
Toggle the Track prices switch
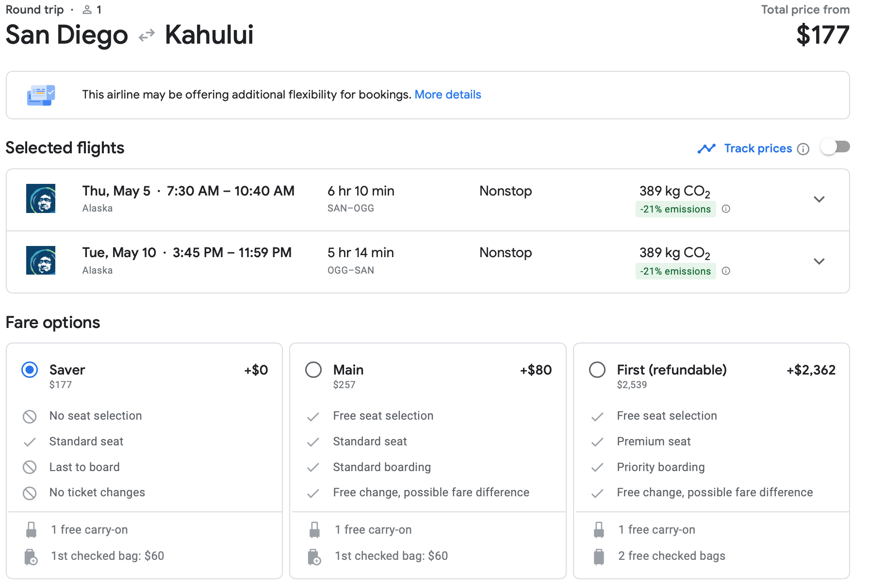(x=835, y=147)
